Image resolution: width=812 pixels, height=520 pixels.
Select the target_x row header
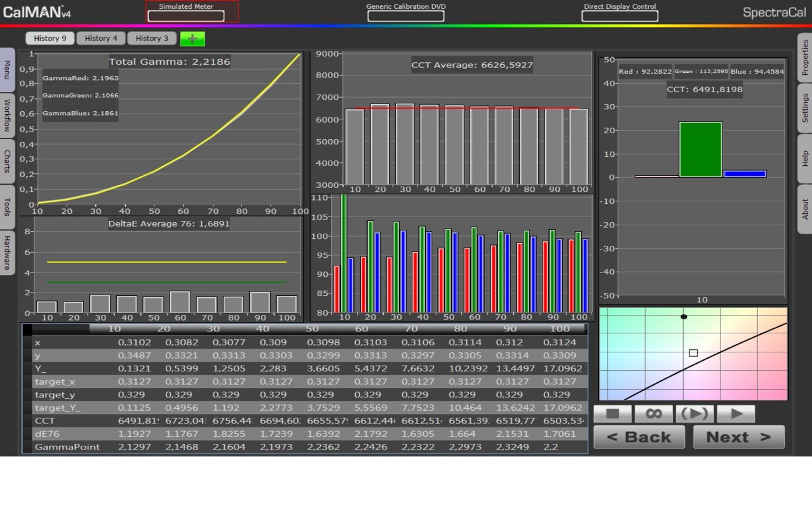55,382
